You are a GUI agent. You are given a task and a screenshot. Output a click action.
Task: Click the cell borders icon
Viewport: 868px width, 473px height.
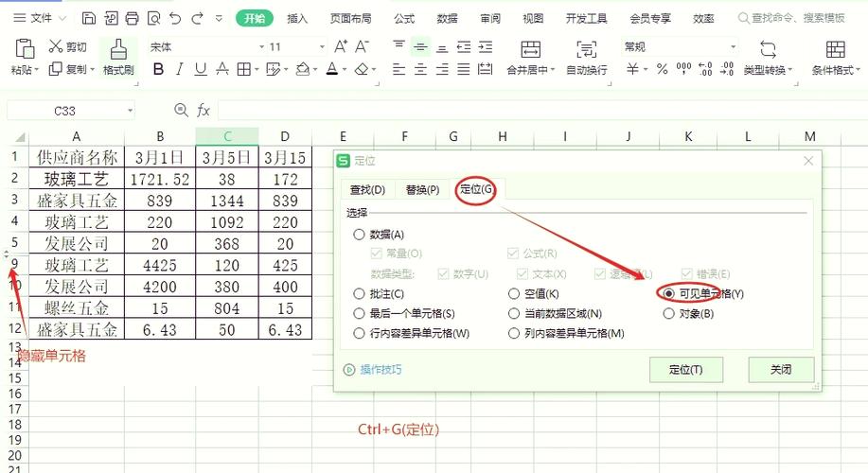coord(243,69)
